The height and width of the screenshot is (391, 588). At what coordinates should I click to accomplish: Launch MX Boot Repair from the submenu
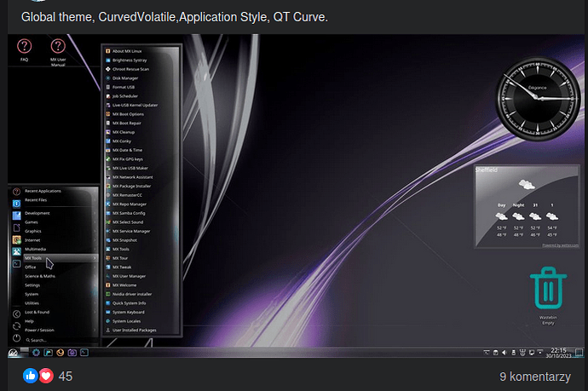(x=141, y=123)
